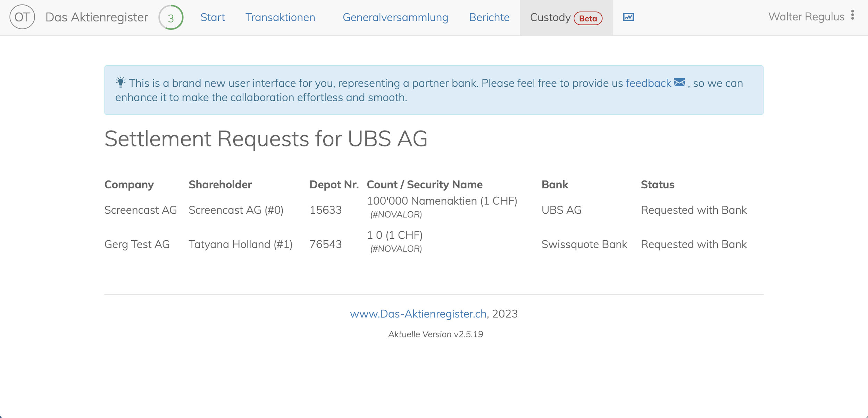
Task: Visit www.Das-Aktienregister.ch footer link
Action: 418,314
